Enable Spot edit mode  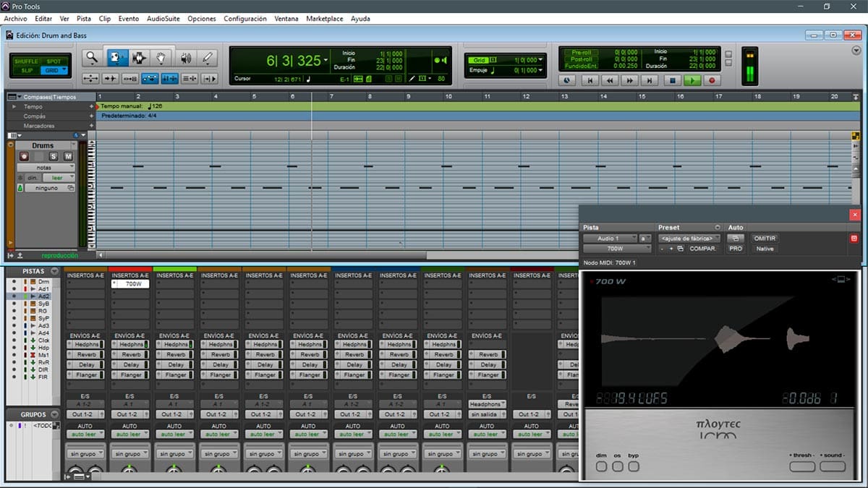(x=54, y=61)
